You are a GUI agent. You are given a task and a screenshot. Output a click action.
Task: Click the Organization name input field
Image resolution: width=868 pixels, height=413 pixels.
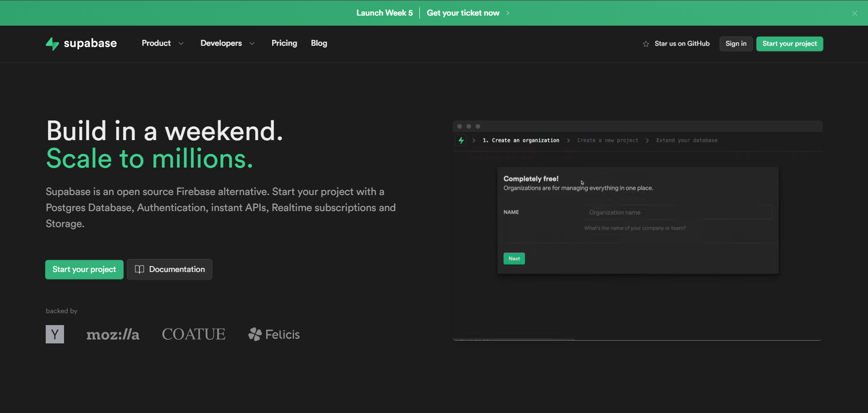[x=678, y=212]
